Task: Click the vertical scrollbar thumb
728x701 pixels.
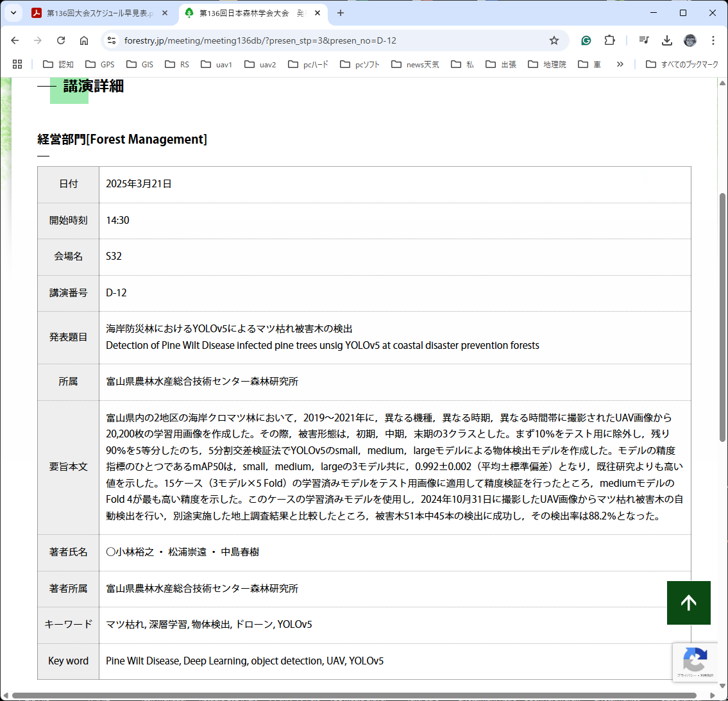Action: pyautogui.click(x=722, y=317)
